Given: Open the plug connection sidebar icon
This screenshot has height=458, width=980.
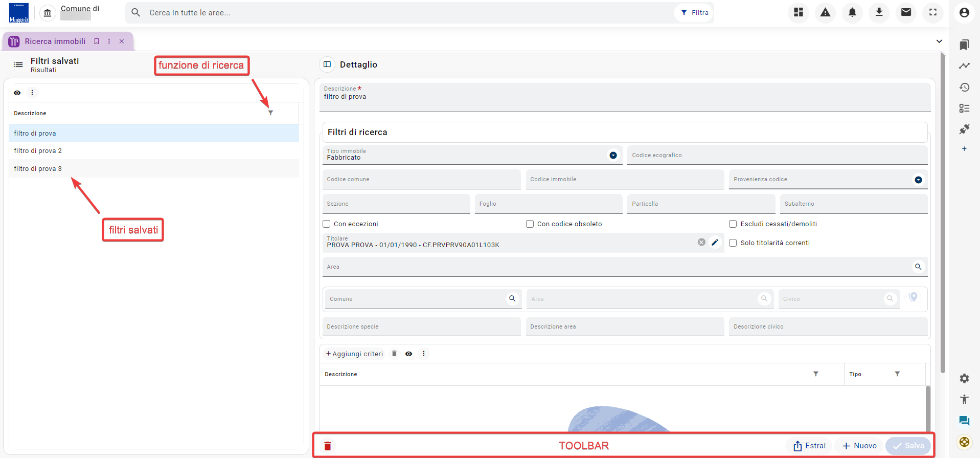Looking at the screenshot, I should click(964, 129).
